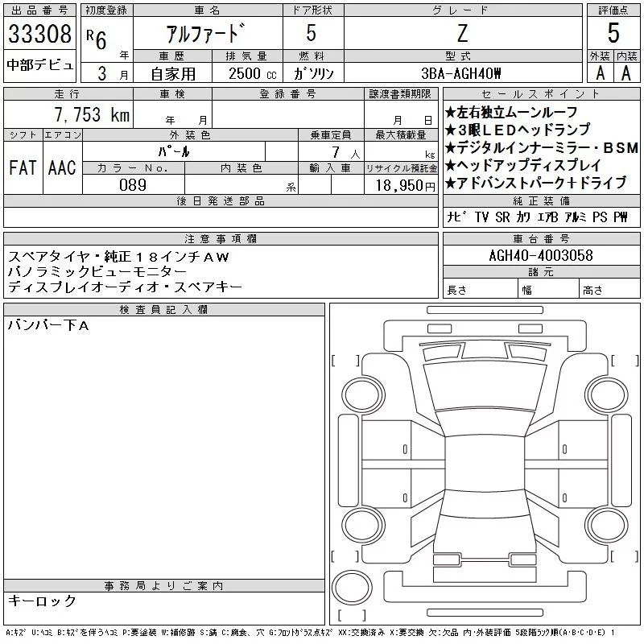Screen dimensions: 644x644
Task: Click the 内装 interior grade A cell
Action: pyautogui.click(x=626, y=72)
